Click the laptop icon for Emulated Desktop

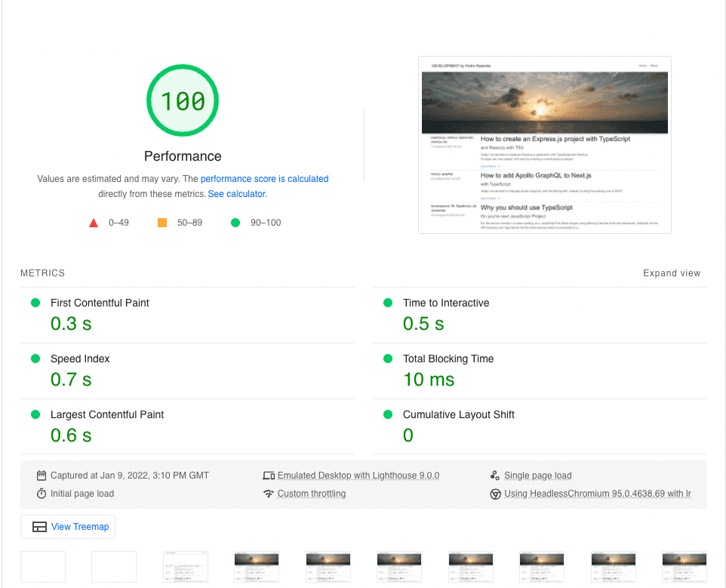(269, 475)
